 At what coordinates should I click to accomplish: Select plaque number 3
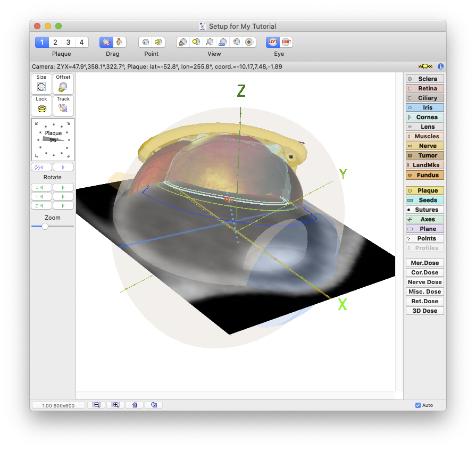tap(68, 42)
